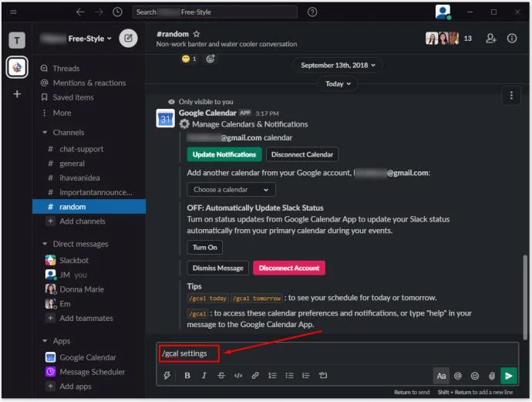Go forward using the right arrow
This screenshot has width=532, height=402.
point(99,12)
